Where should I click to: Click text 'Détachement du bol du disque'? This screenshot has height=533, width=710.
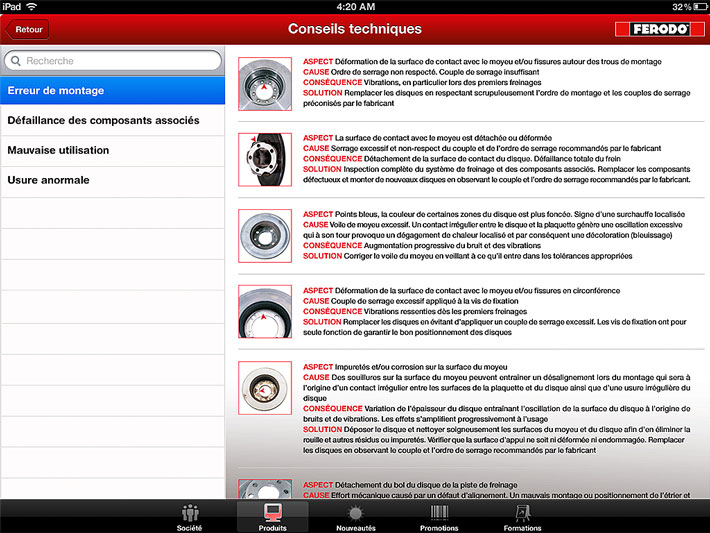(x=383, y=485)
